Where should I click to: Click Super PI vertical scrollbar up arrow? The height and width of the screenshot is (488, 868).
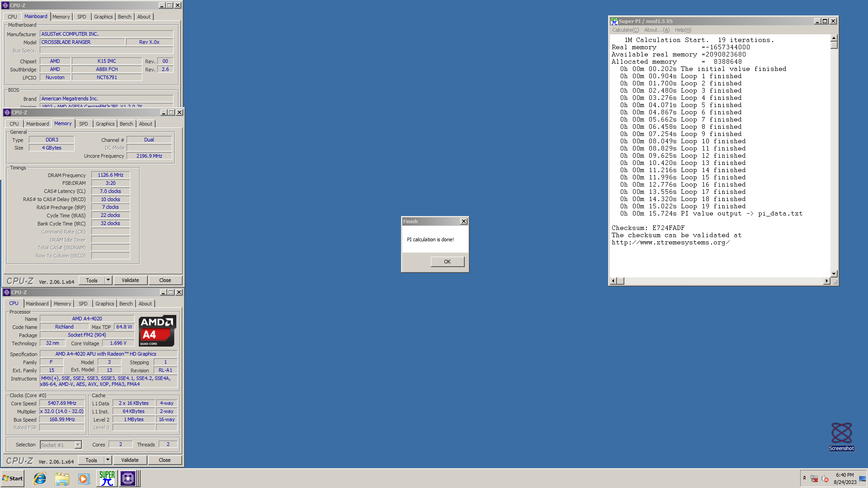tap(834, 38)
